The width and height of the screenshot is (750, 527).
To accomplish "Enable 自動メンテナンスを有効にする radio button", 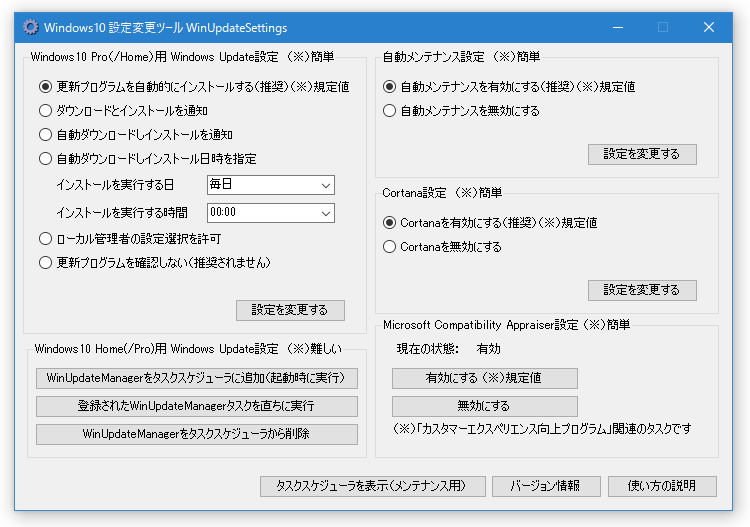I will pyautogui.click(x=389, y=87).
